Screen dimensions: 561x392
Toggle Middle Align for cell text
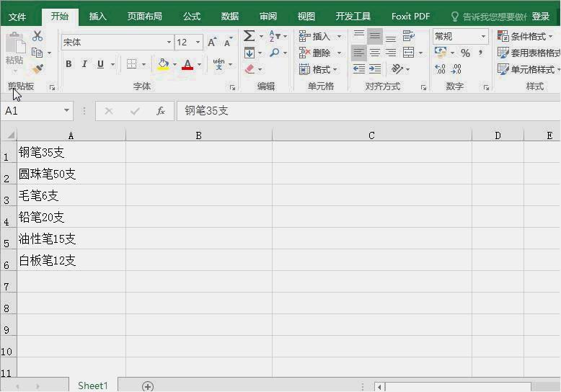[x=374, y=36]
